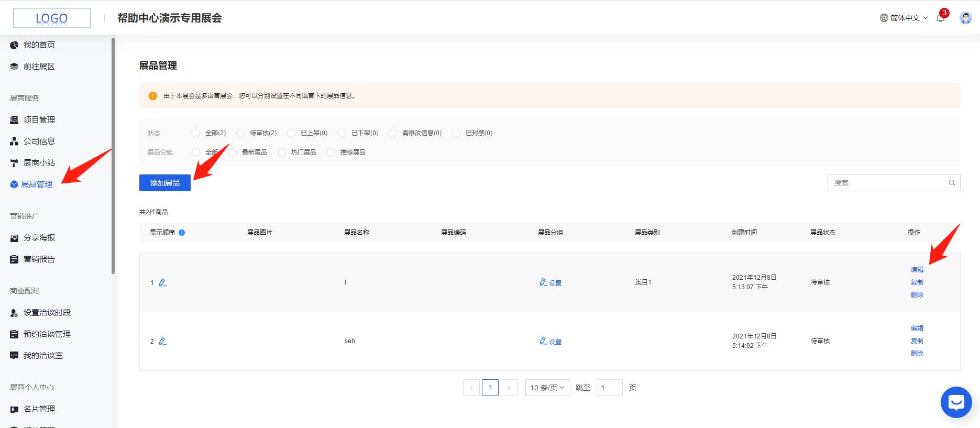Screen dimensions: 980x428
Task: Go to next page using right chevron
Action: [509, 388]
